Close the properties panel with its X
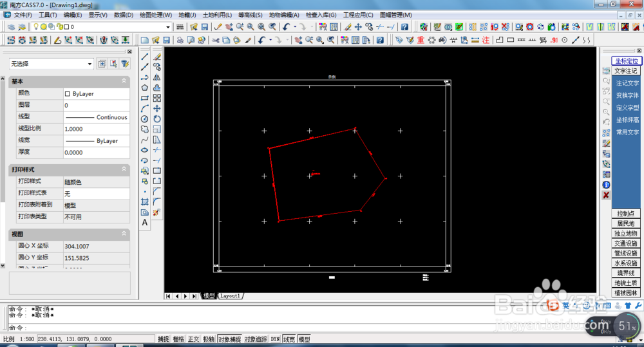 tap(129, 52)
